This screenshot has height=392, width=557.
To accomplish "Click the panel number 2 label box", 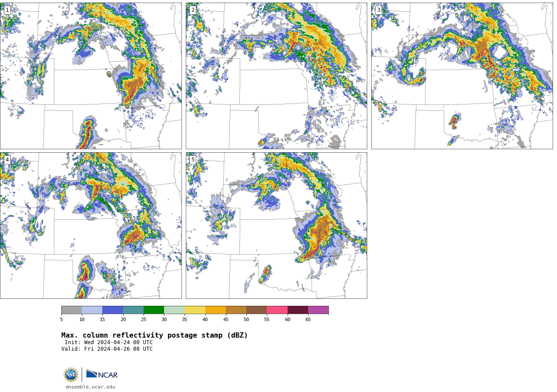I will coord(193,10).
